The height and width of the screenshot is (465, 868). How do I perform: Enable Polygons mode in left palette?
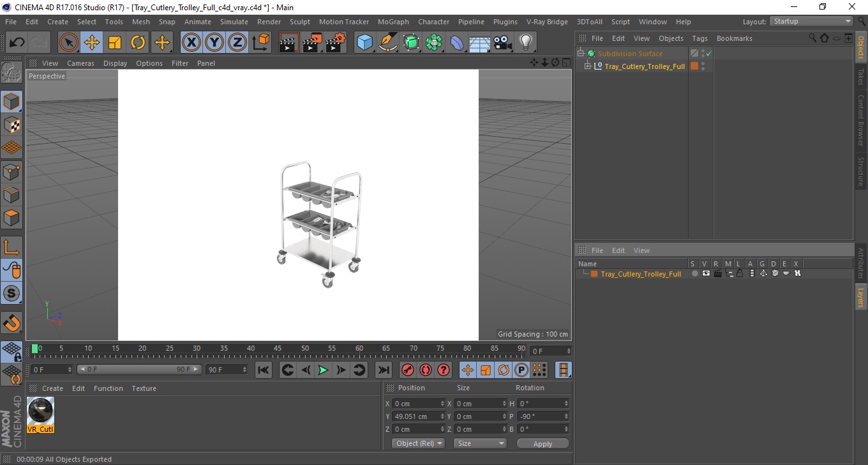pos(11,218)
